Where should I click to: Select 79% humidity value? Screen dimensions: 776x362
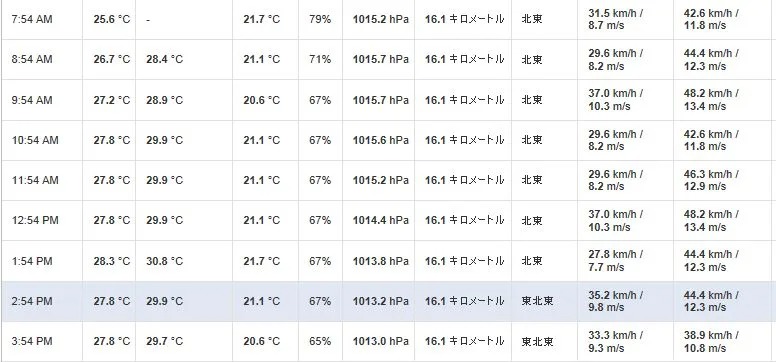(320, 19)
